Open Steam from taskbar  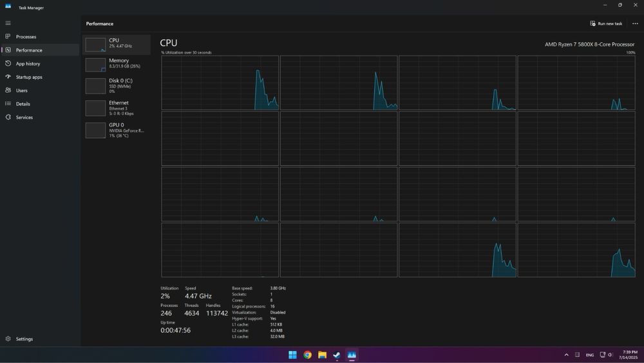click(x=337, y=355)
